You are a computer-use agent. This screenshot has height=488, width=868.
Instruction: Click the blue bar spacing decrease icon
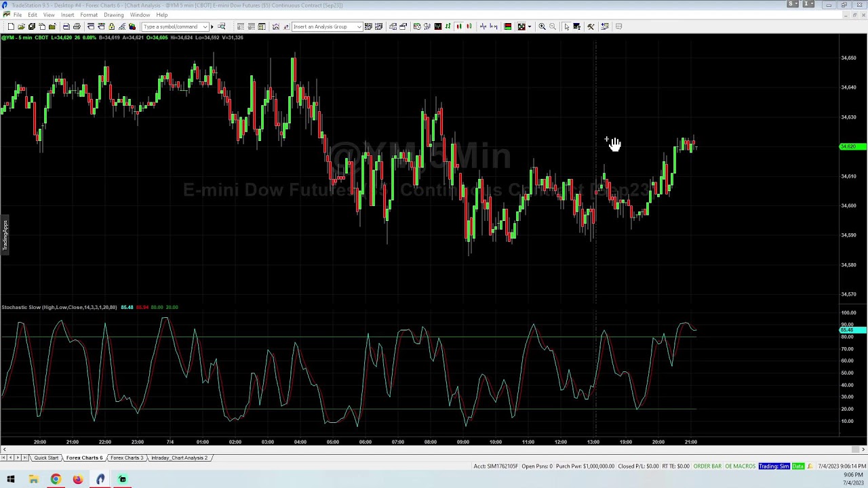[483, 26]
